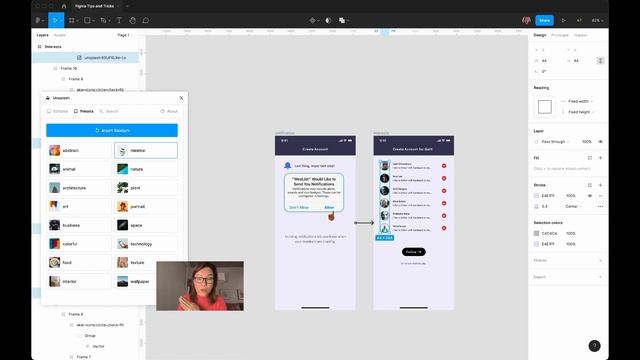Click the stroke color swatch
Image resolution: width=640 pixels, height=360 pixels.
tap(536, 196)
